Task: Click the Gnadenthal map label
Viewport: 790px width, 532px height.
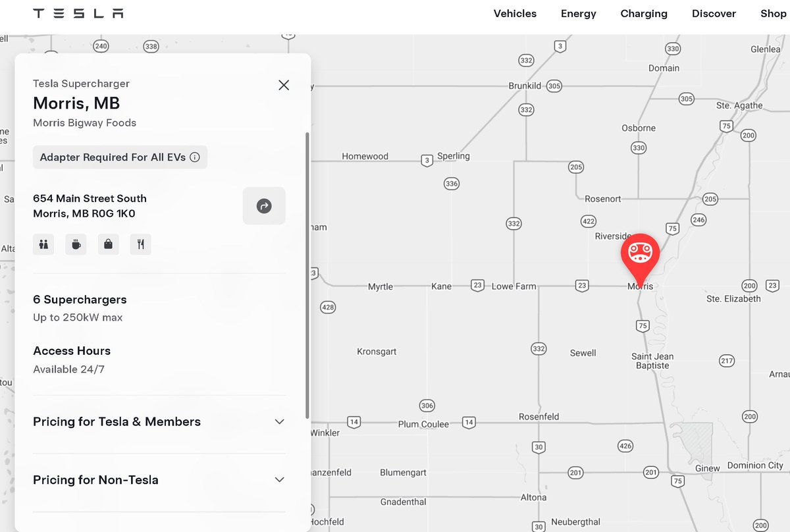Action: [403, 502]
